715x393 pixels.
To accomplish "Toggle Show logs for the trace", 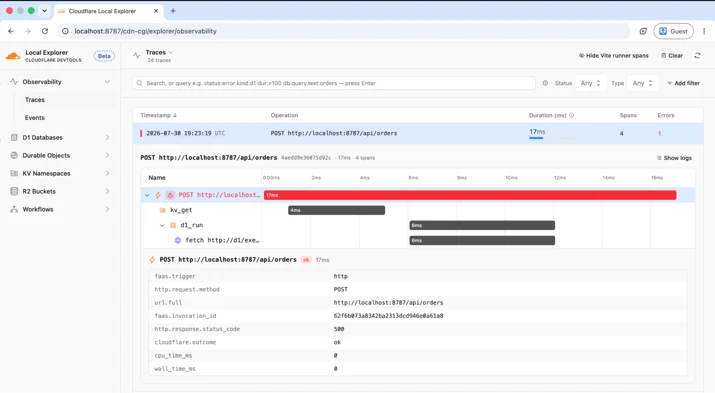I will [674, 158].
